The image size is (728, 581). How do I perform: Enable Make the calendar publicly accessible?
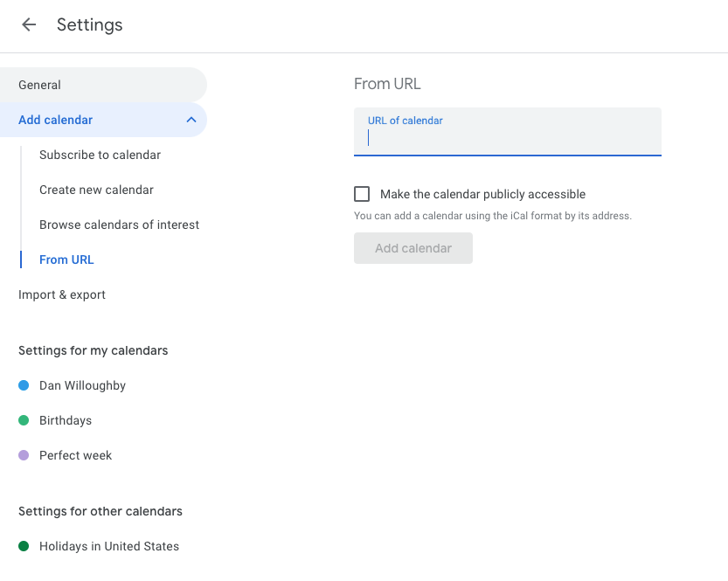pos(362,194)
